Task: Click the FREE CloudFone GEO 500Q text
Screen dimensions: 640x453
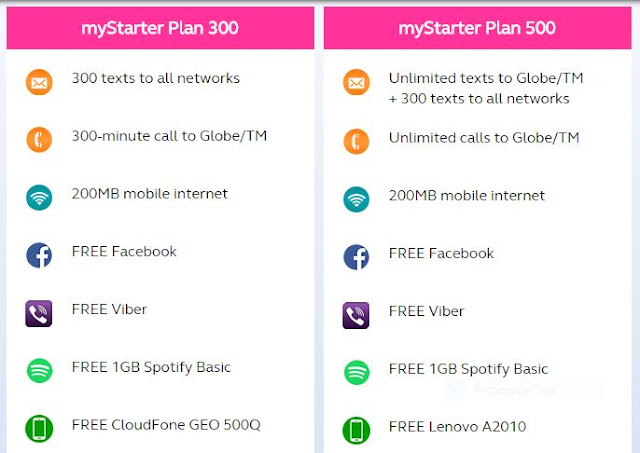Action: 165,425
